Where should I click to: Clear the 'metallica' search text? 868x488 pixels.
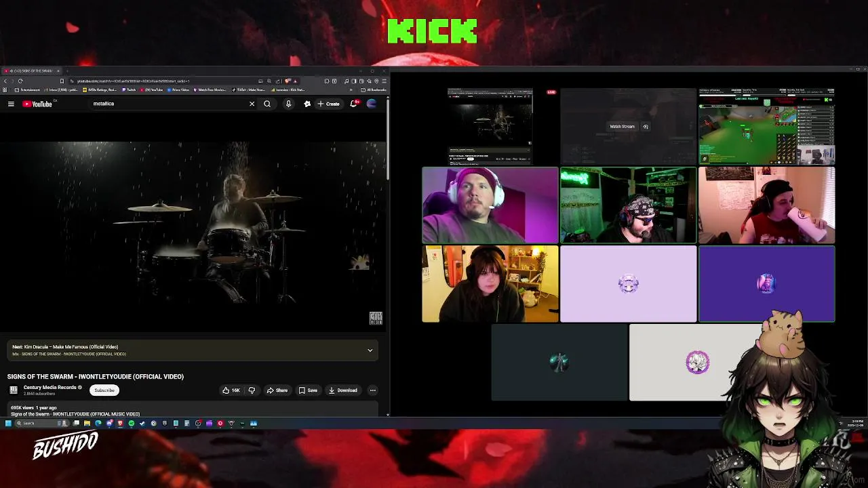pyautogui.click(x=252, y=104)
